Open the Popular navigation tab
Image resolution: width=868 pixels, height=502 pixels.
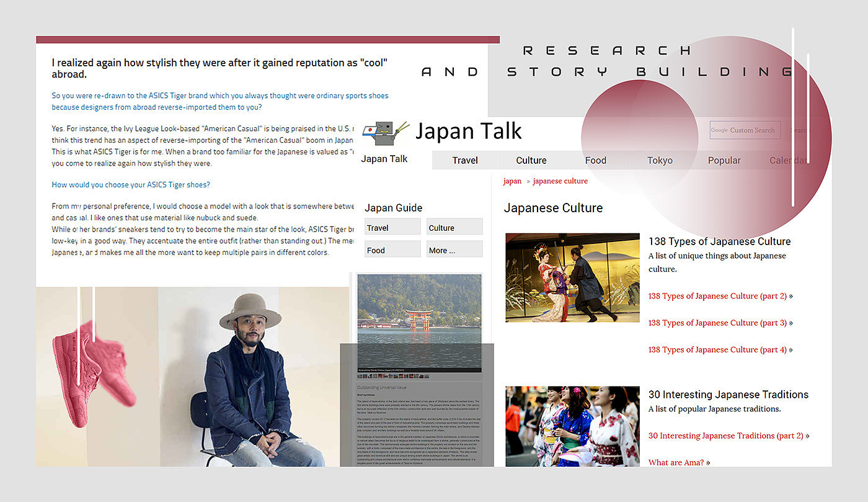tap(724, 160)
